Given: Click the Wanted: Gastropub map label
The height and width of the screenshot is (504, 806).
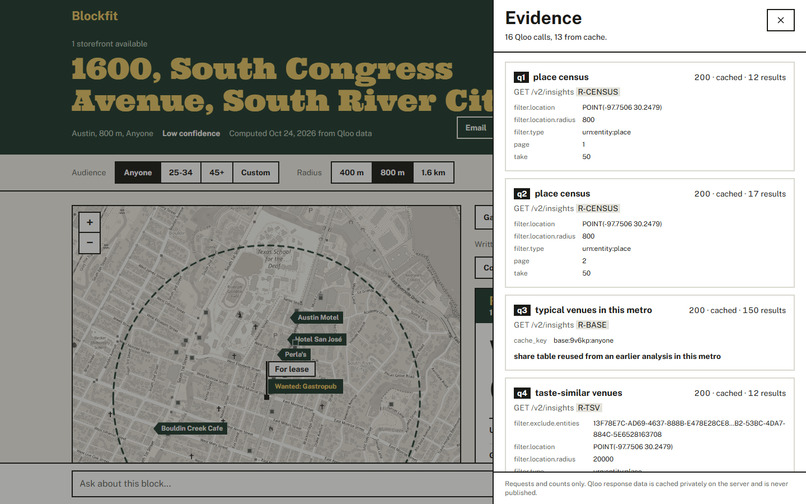Looking at the screenshot, I should [x=305, y=386].
